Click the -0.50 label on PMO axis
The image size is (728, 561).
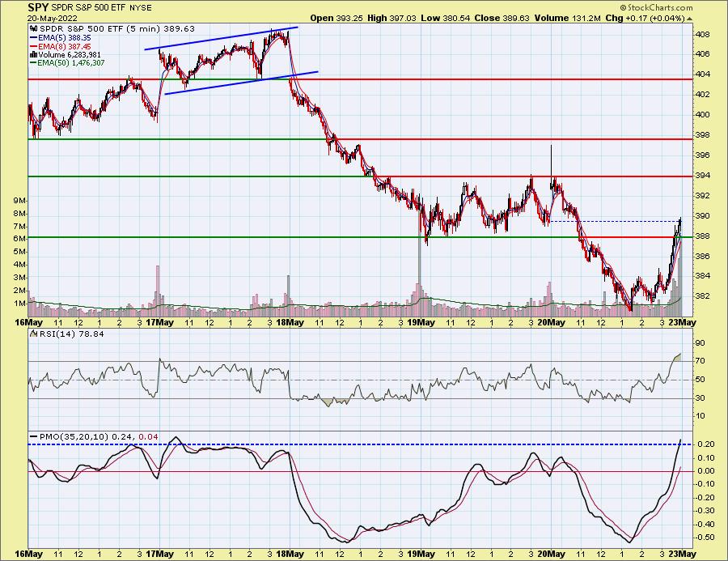tap(705, 538)
